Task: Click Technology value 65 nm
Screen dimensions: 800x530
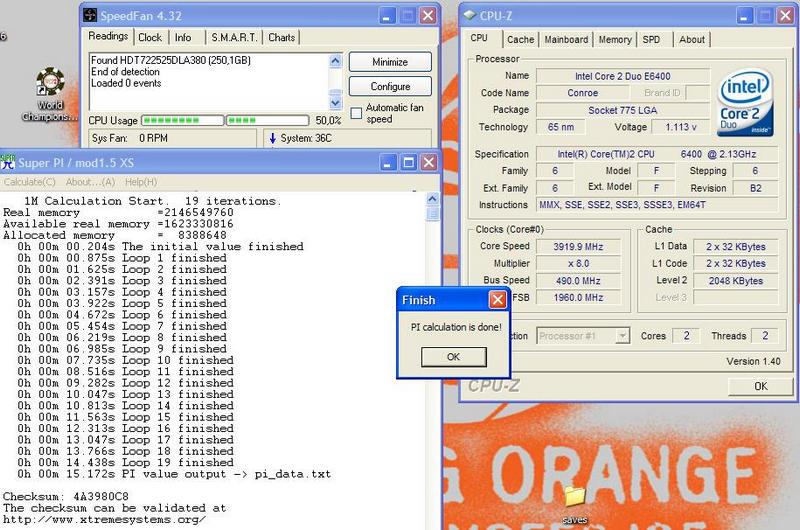Action: click(560, 127)
